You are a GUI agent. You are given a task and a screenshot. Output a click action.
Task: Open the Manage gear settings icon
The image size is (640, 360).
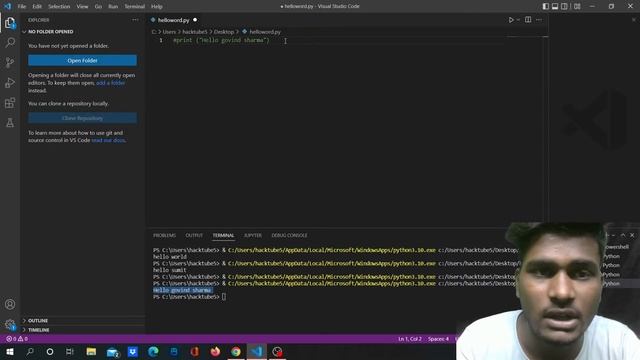(x=10, y=325)
